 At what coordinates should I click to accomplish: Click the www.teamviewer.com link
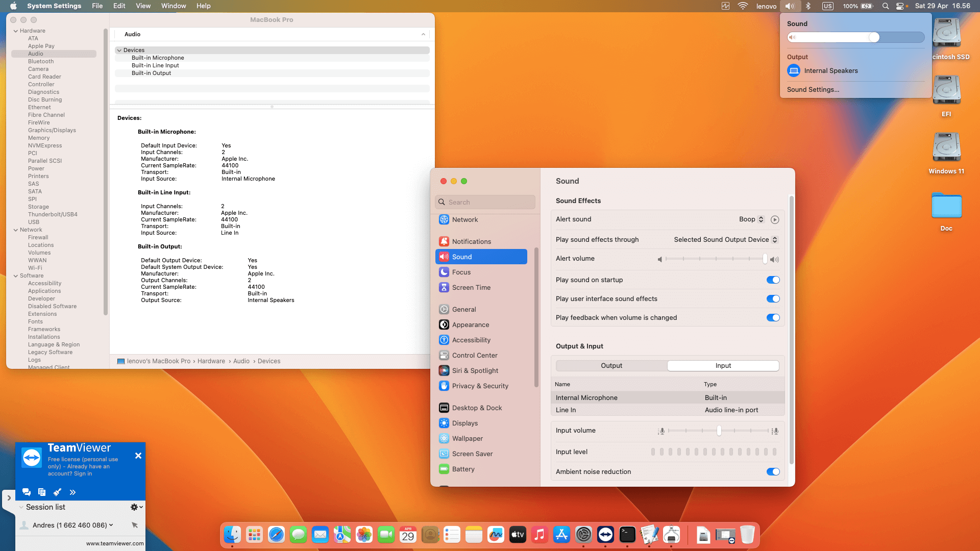click(115, 544)
